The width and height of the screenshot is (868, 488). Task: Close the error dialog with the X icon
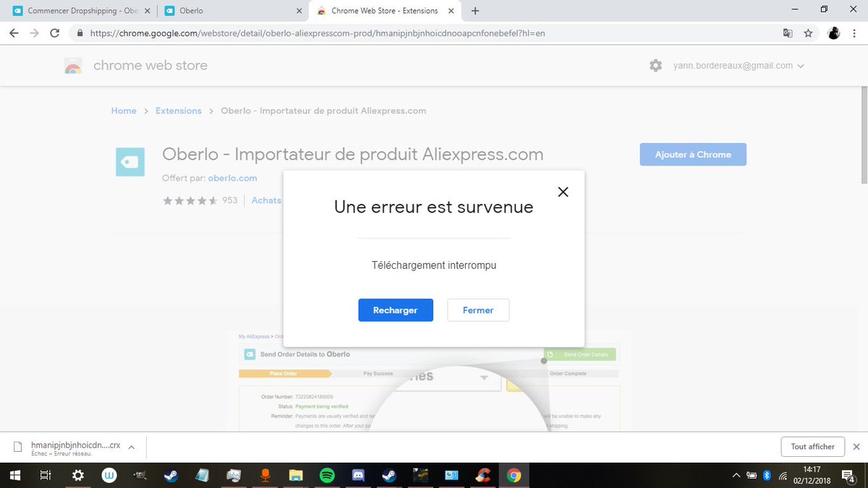[563, 192]
